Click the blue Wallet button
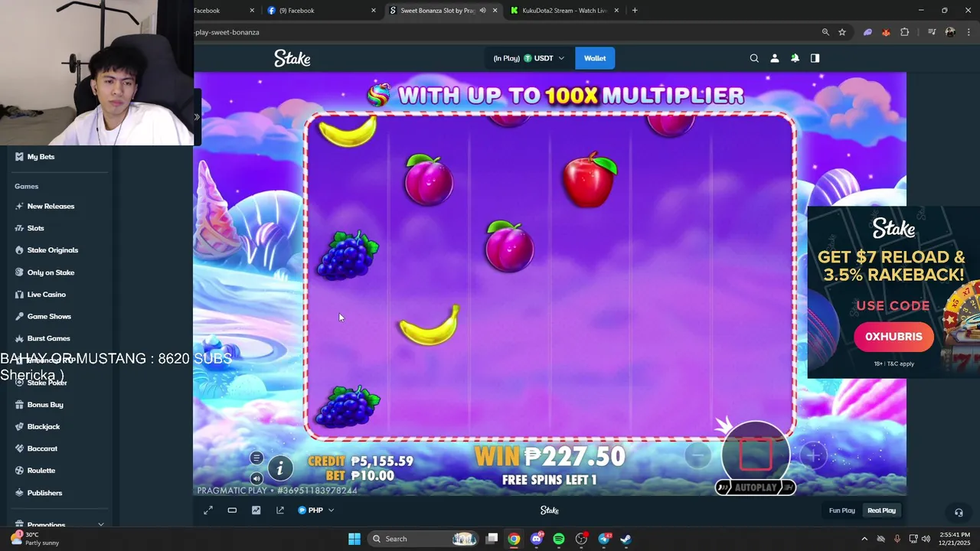980x551 pixels. [595, 58]
